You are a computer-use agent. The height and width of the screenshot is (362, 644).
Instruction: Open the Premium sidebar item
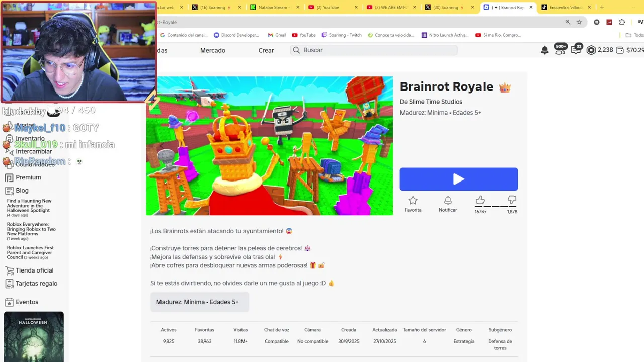(28, 177)
